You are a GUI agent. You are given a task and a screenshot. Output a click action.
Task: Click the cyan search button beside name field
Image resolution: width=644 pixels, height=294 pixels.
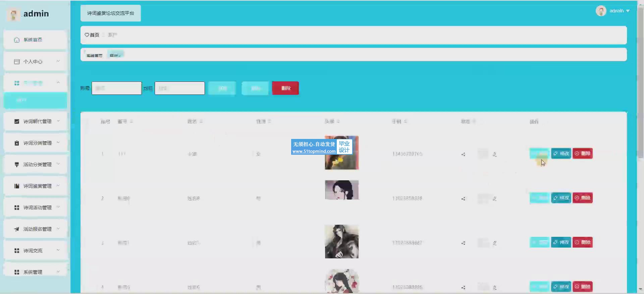tap(222, 88)
